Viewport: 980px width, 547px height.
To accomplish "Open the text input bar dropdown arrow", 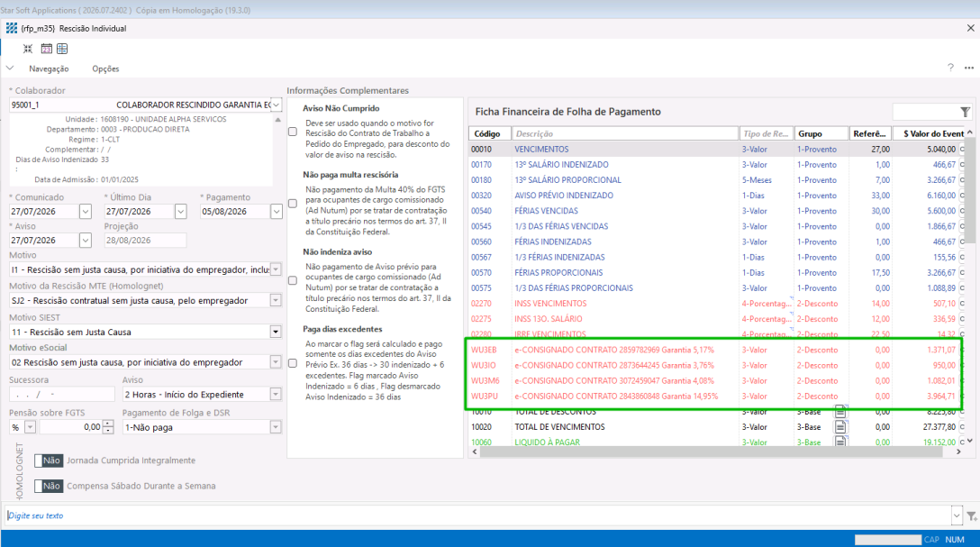I will [x=957, y=516].
